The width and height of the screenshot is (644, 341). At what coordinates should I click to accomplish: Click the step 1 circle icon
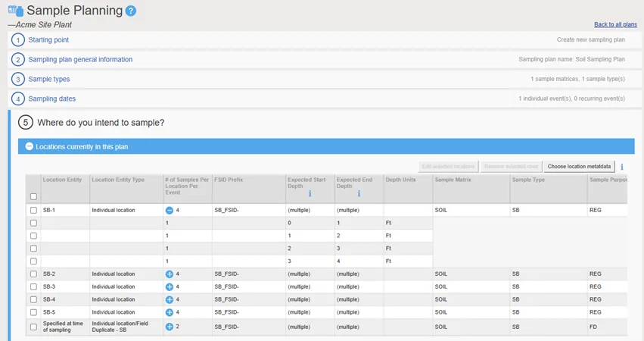coord(18,40)
